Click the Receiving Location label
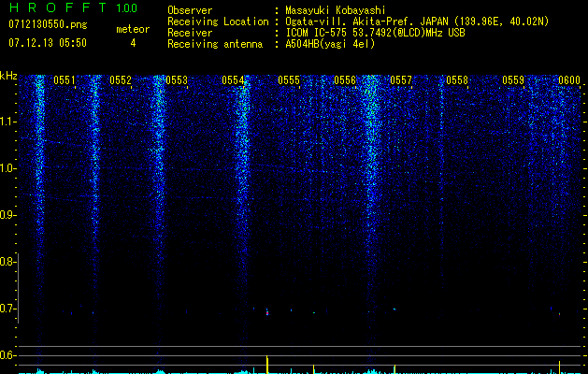The height and width of the screenshot is (374, 588). pyautogui.click(x=218, y=22)
